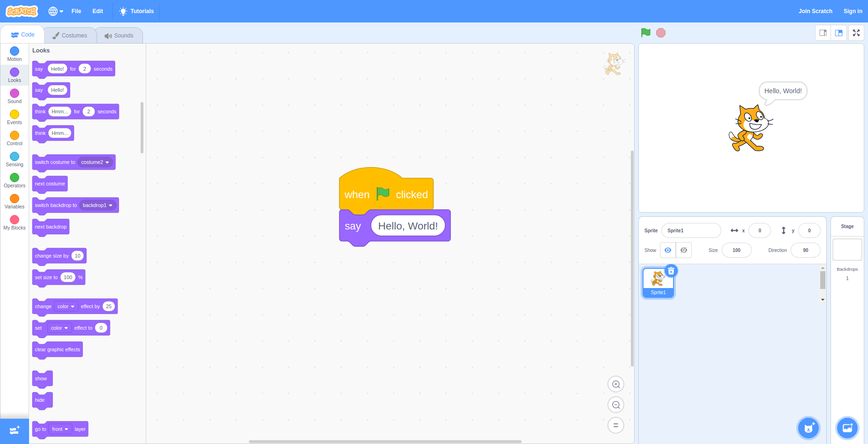Click the sprite list down scroll arrow
This screenshot has width=868, height=444.
tap(823, 300)
